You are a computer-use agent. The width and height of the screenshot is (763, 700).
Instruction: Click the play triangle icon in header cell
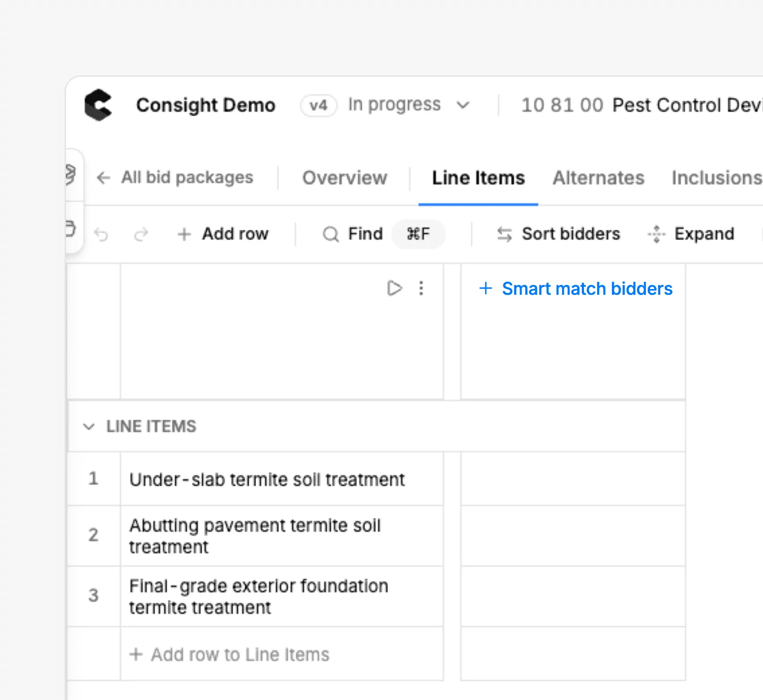[x=394, y=288]
